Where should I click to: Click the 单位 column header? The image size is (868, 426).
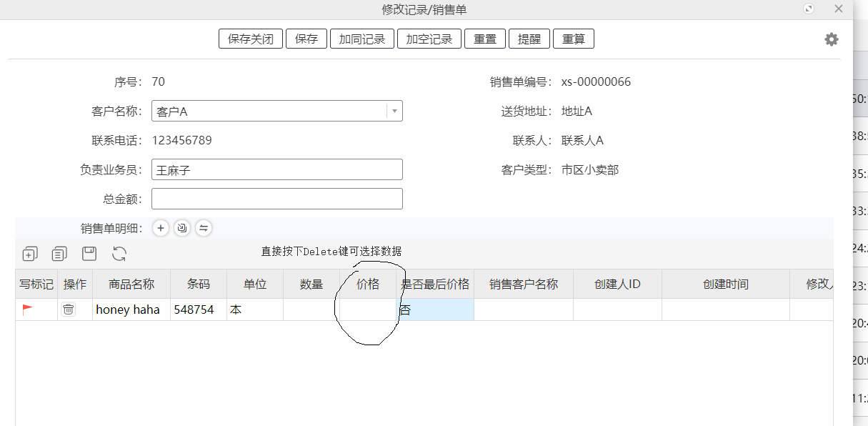pos(255,284)
